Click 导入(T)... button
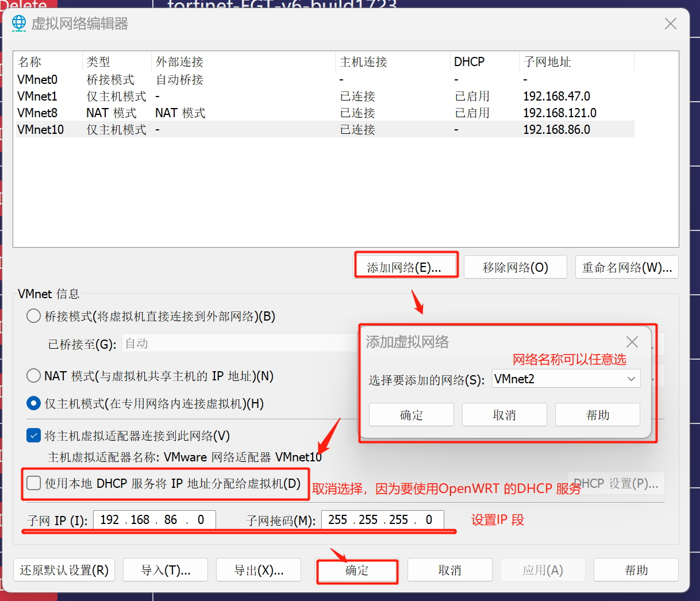 point(166,570)
